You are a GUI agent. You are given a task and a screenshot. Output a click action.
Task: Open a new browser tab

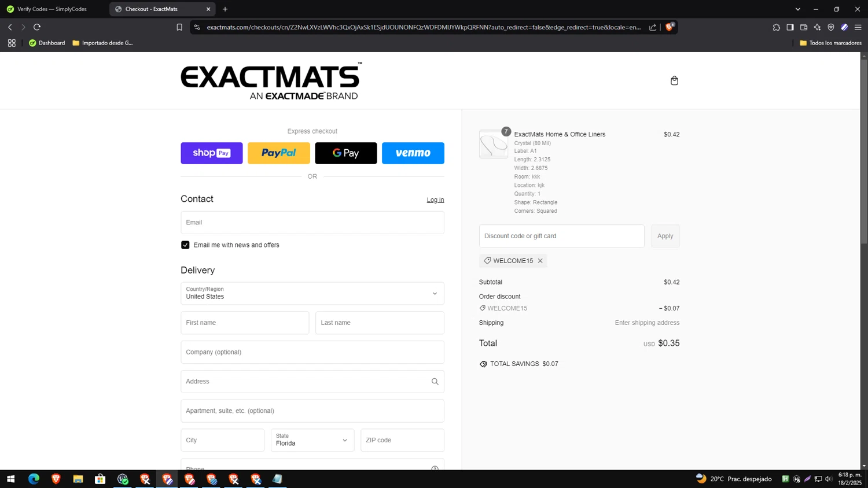(225, 9)
